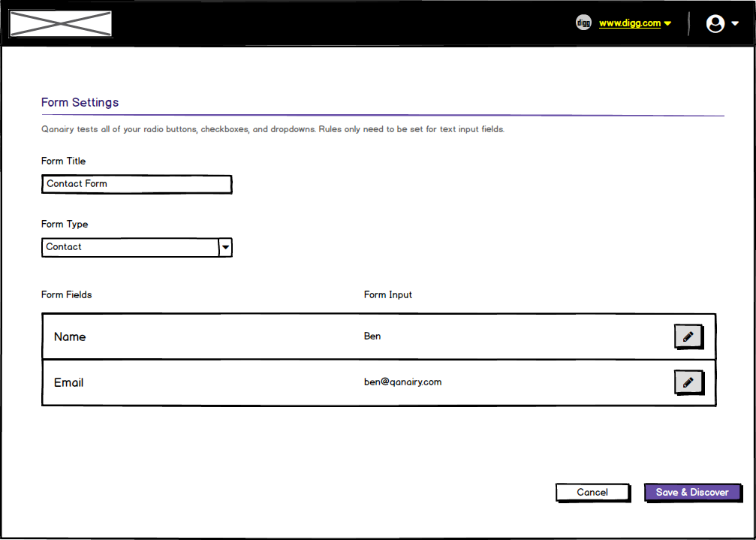
Task: Select the Name row label
Action: (70, 337)
